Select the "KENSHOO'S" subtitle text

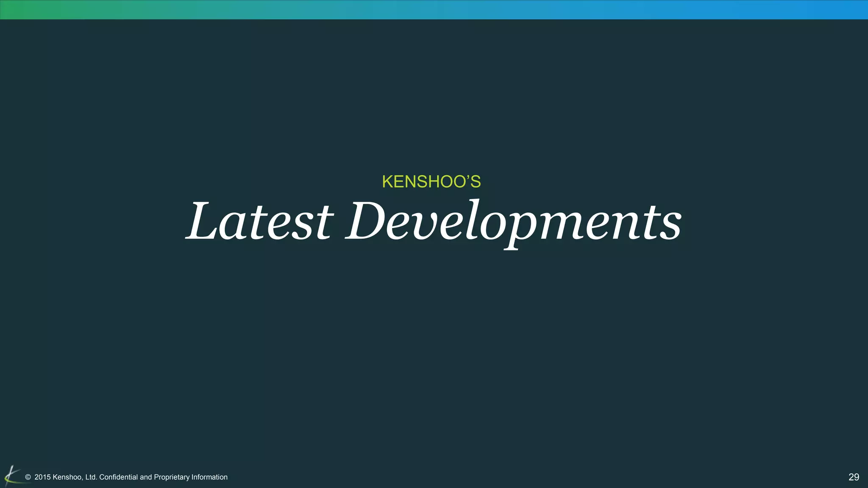pyautogui.click(x=431, y=182)
